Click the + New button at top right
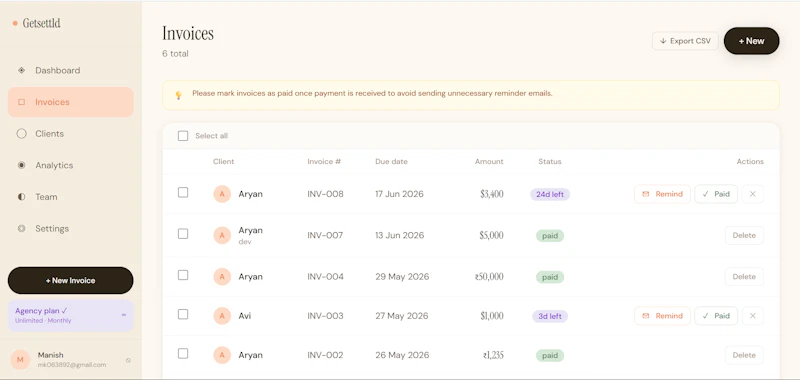The height and width of the screenshot is (380, 800). tap(752, 41)
